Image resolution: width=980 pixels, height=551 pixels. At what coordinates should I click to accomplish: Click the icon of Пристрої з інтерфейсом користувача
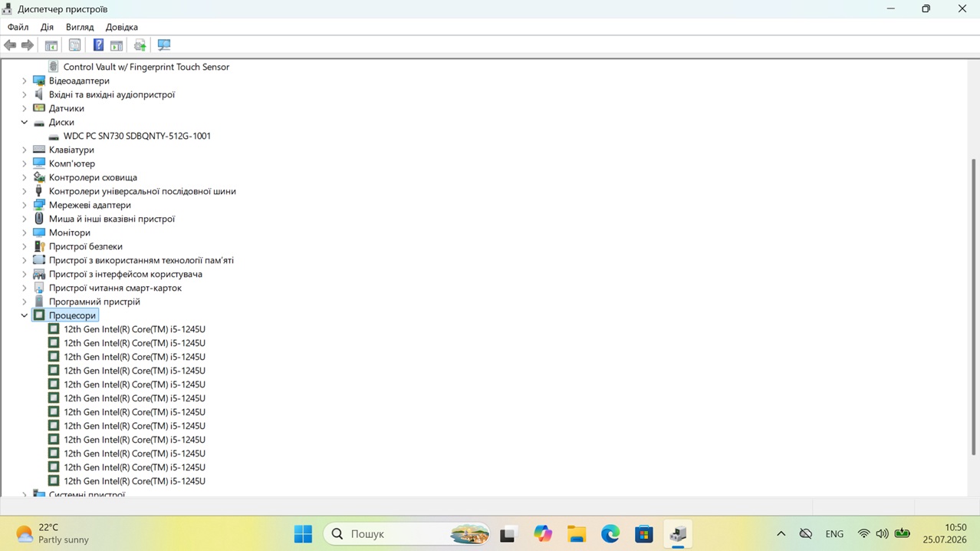point(39,274)
